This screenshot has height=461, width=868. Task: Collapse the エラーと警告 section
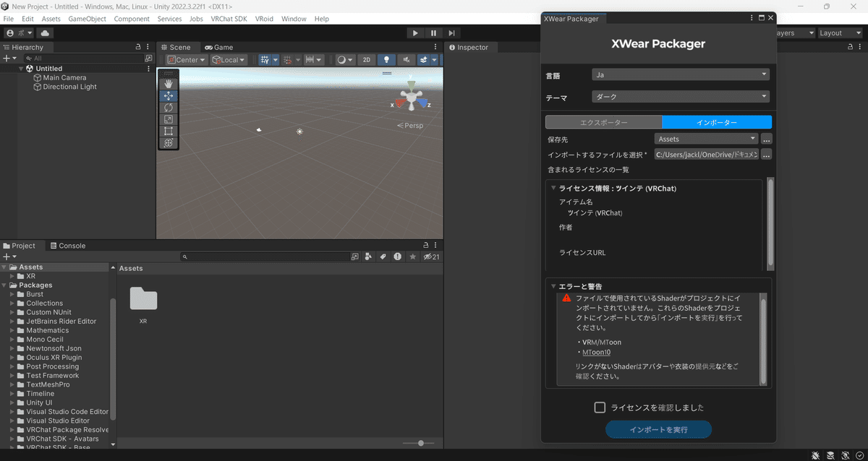[x=553, y=287]
